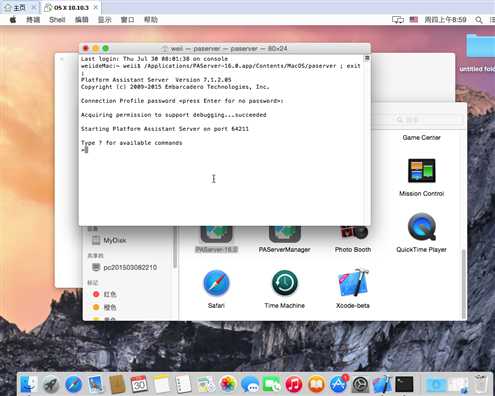
Task: Open FaceTime icon in the Dock
Action: point(272,384)
